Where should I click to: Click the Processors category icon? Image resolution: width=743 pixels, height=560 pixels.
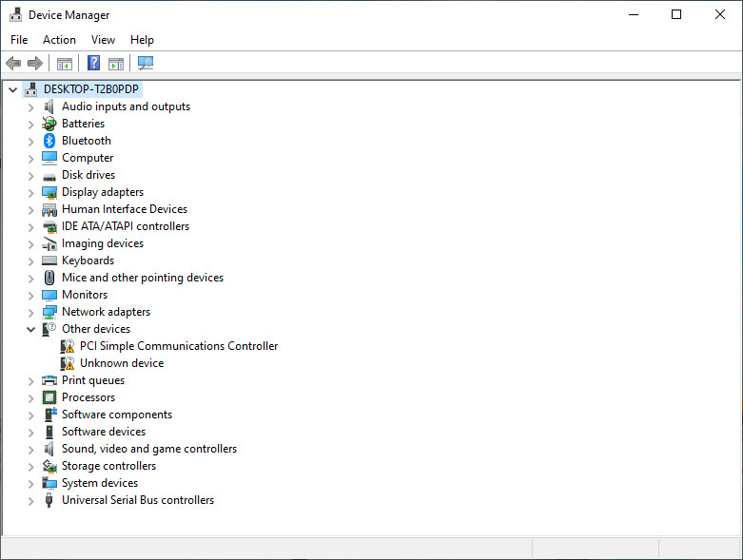(49, 397)
